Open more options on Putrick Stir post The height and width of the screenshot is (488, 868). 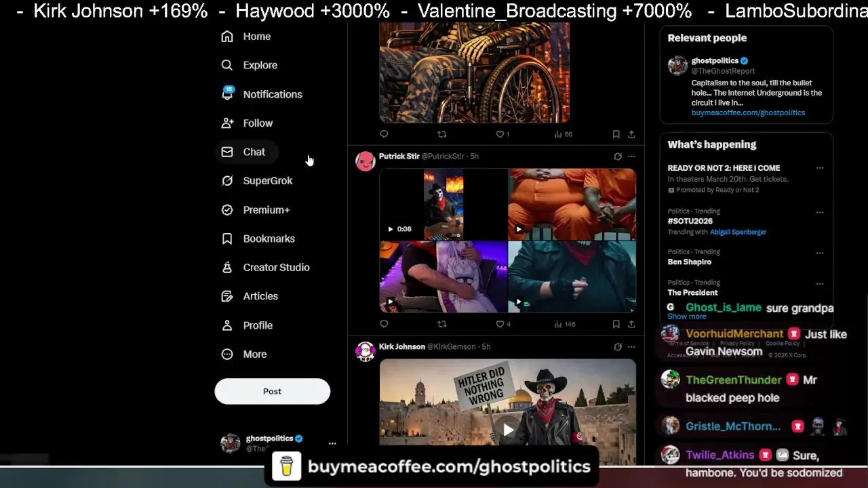(x=631, y=157)
